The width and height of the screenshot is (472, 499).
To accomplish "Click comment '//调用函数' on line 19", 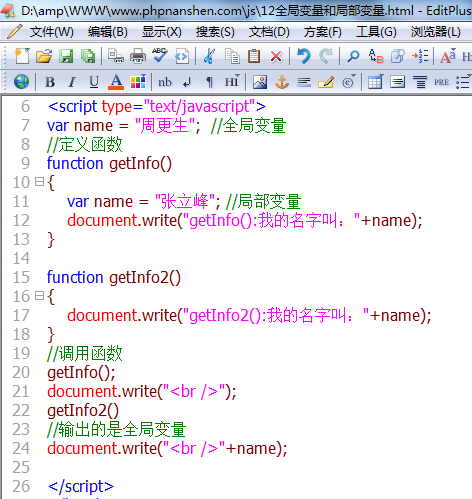I will 85,353.
